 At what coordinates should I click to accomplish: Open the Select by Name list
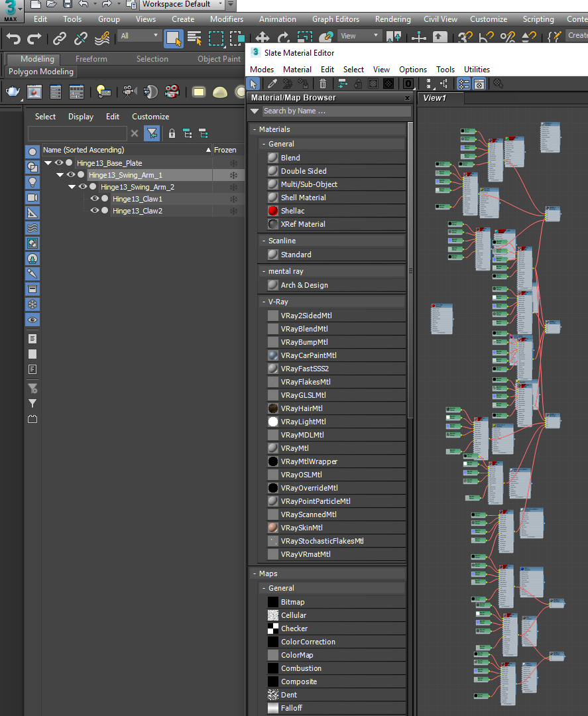point(194,38)
